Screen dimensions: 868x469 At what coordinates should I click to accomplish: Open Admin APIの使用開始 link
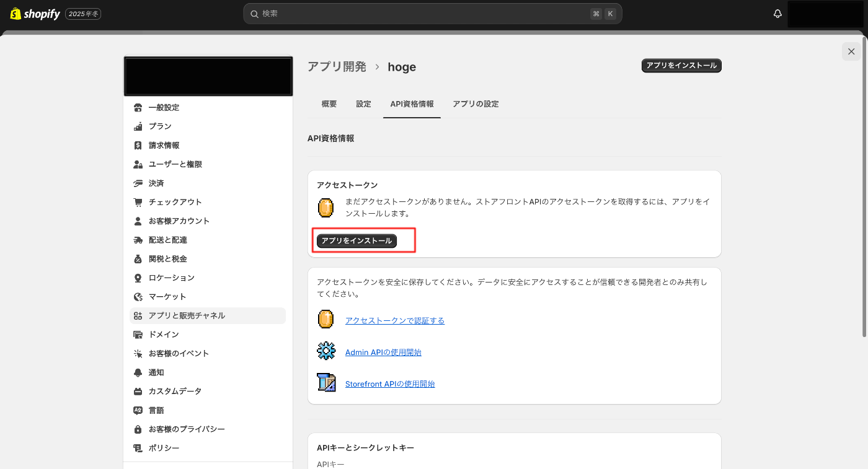(x=383, y=352)
